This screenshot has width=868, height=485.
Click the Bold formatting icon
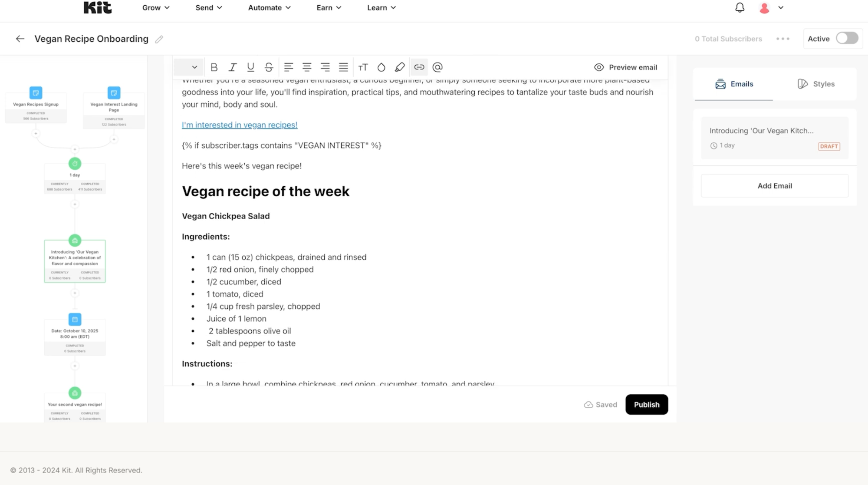tap(214, 67)
